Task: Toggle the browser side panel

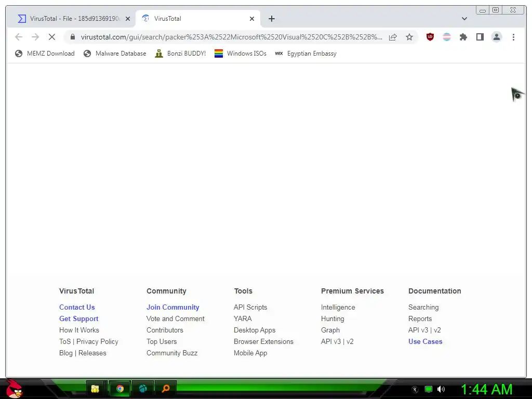Action: coord(480,37)
